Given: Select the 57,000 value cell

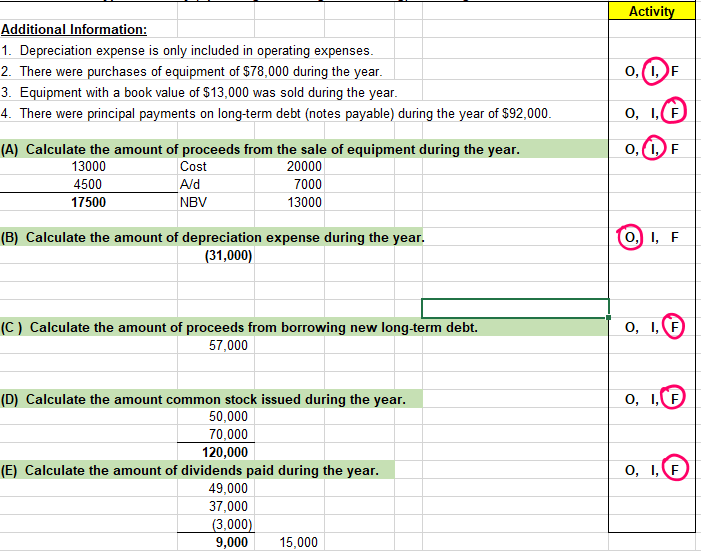Looking at the screenshot, I should coord(216,345).
